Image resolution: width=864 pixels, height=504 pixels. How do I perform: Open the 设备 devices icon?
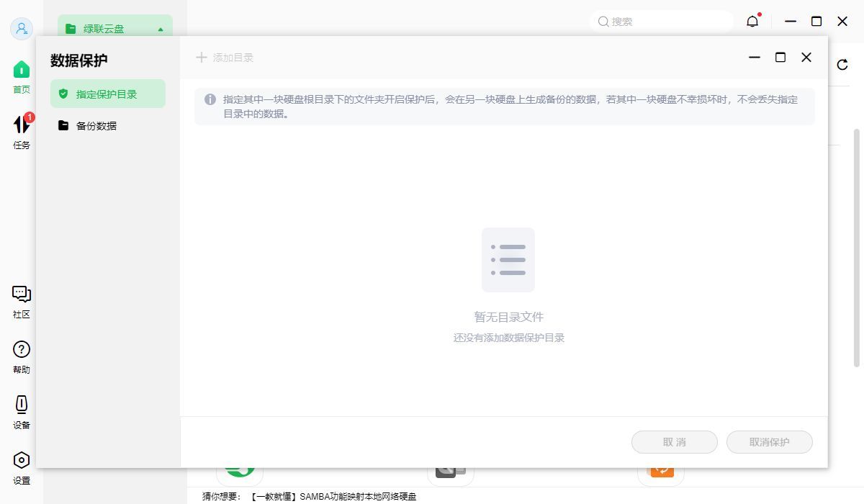coord(21,405)
